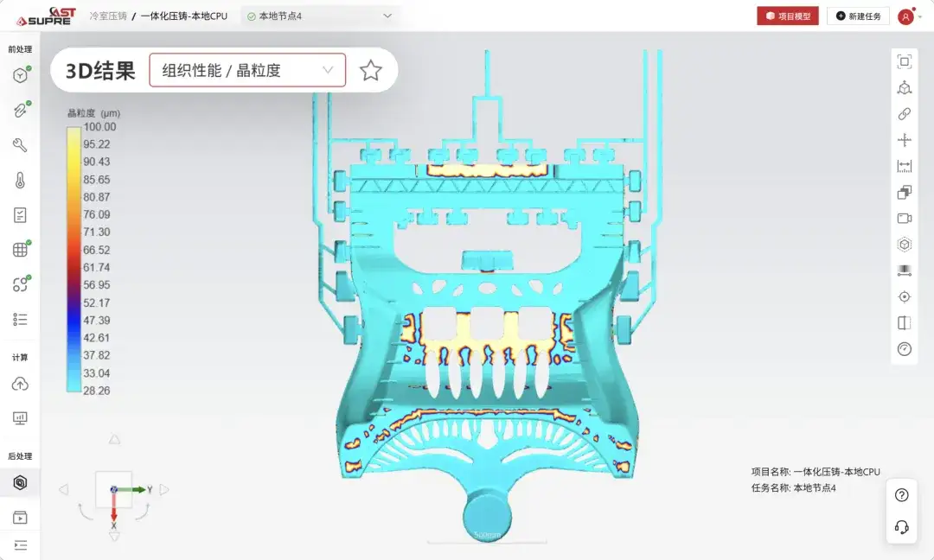934x560 pixels.
Task: Open help with the question mark button
Action: coord(902,495)
